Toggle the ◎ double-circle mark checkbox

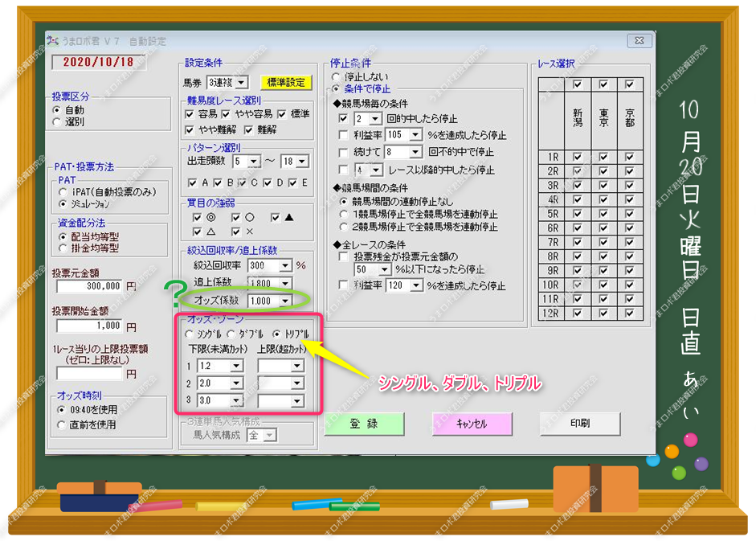[197, 218]
